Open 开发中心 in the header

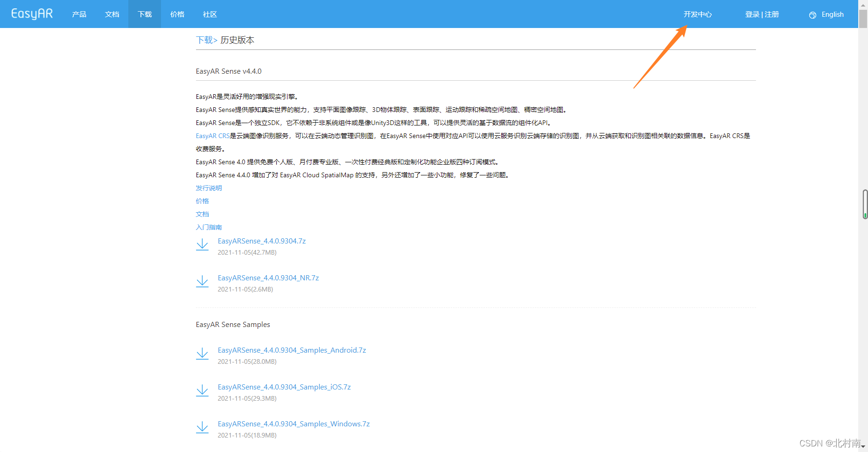[698, 14]
